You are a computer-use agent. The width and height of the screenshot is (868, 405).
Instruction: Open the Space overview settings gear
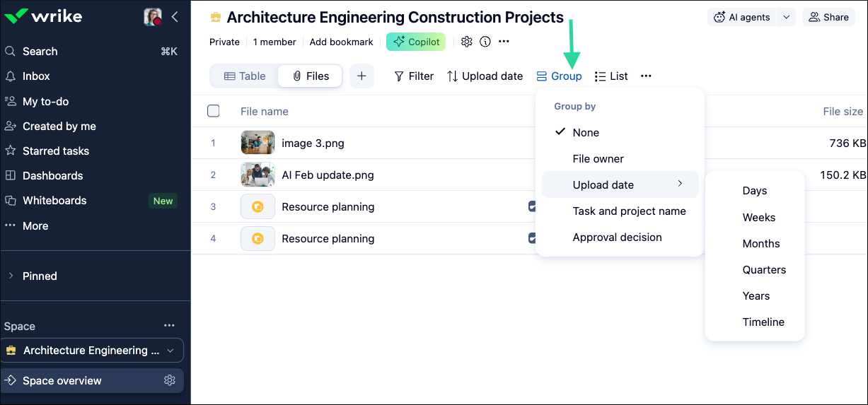[x=170, y=380]
